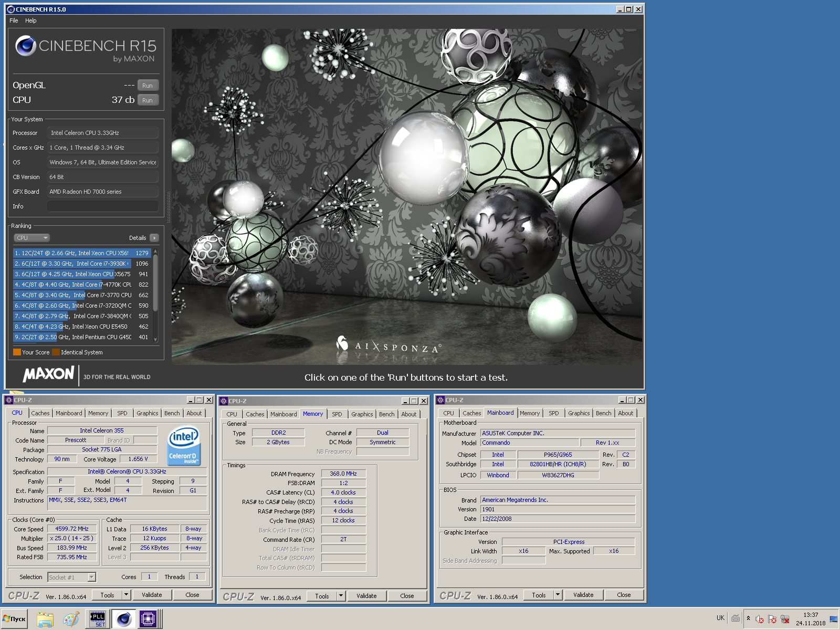Show hidden tray icons with the chevron
The height and width of the screenshot is (630, 840).
pos(748,618)
